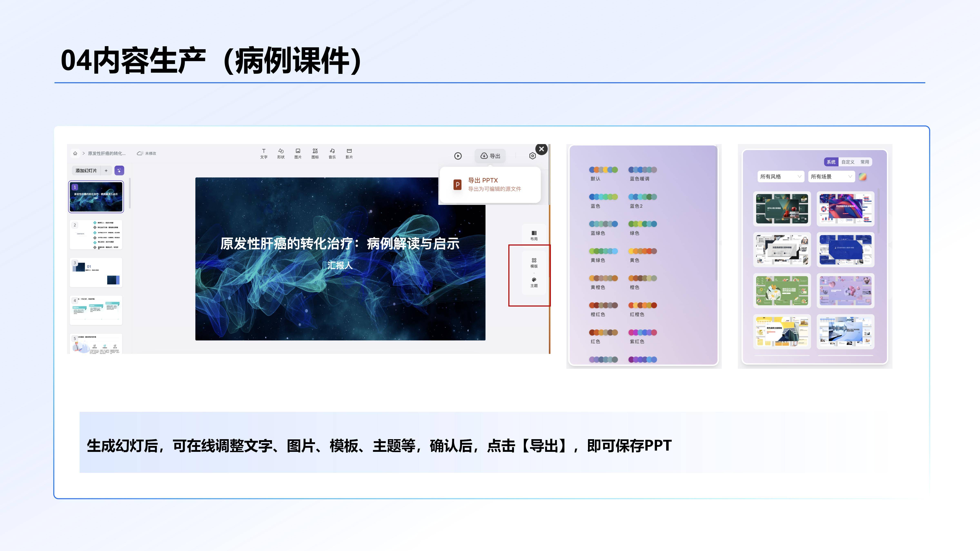980x551 pixels.
Task: Insert an icon using the 图标 tool
Action: pyautogui.click(x=315, y=153)
